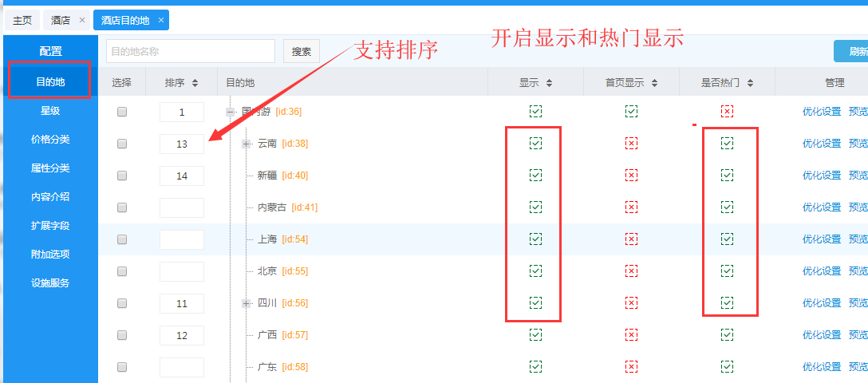Toggle the display status icon for 广东

point(535,367)
